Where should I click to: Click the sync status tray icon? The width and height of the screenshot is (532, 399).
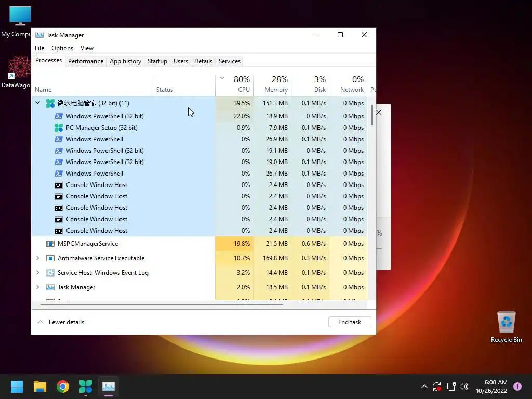pyautogui.click(x=437, y=387)
